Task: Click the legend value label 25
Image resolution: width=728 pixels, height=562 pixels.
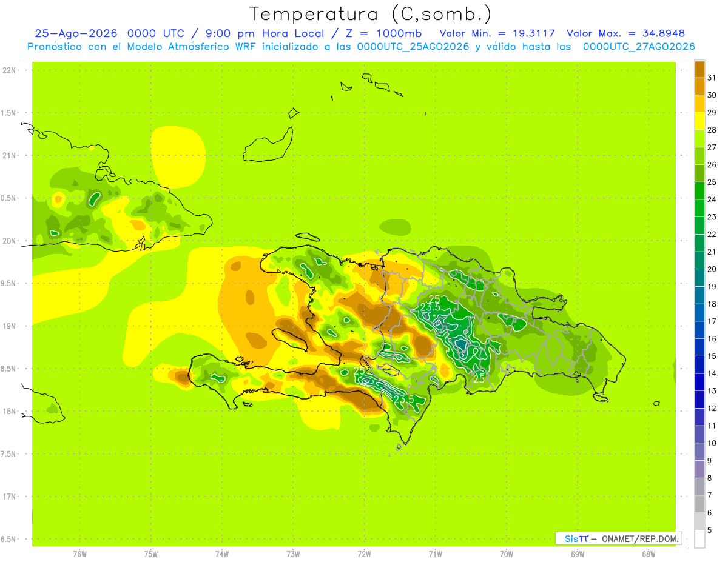Action: tap(712, 182)
